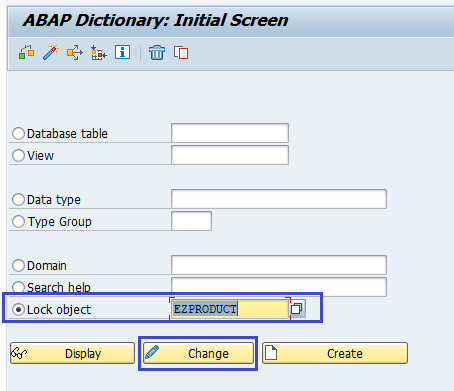Click the ABAP Dictionary: Initial Screen title
The height and width of the screenshot is (391, 454).
[156, 20]
